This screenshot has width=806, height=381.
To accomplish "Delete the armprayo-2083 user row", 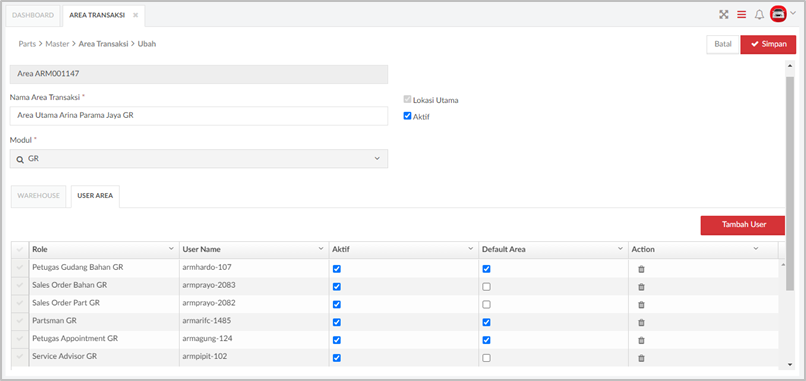I will point(641,287).
